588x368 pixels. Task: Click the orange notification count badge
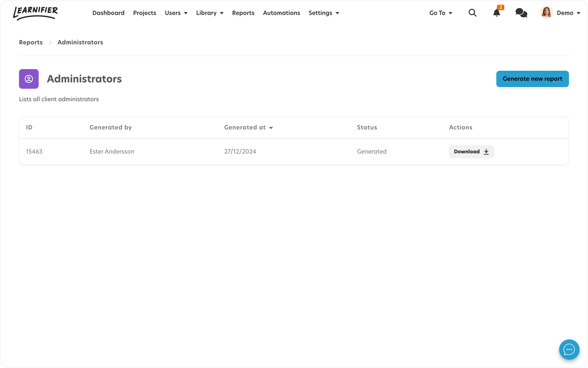coord(500,7)
